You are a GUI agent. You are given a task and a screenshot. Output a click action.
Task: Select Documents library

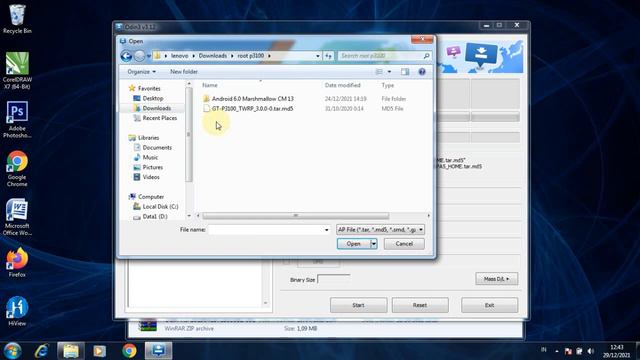(157, 148)
